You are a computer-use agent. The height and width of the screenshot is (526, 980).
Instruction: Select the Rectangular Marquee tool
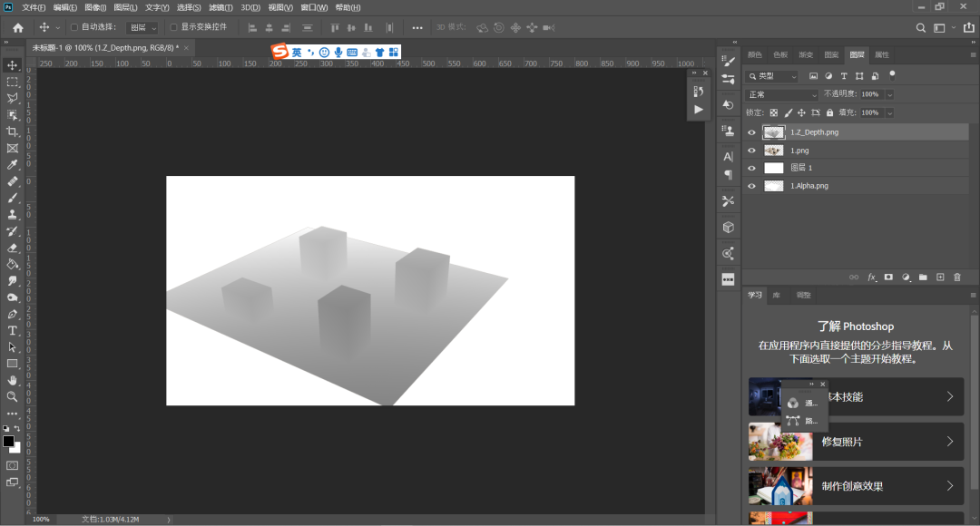tap(13, 82)
